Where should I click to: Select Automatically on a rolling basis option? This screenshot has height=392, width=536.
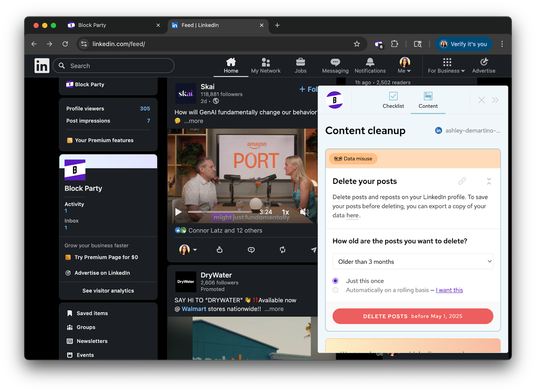(335, 290)
